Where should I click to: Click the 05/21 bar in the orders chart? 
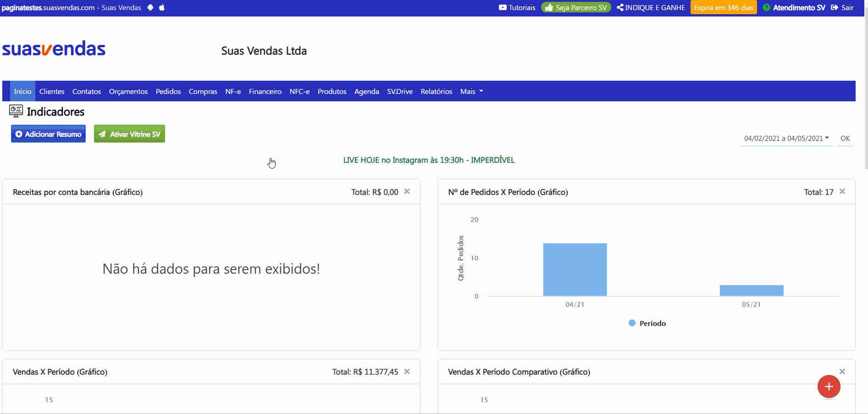[752, 291]
